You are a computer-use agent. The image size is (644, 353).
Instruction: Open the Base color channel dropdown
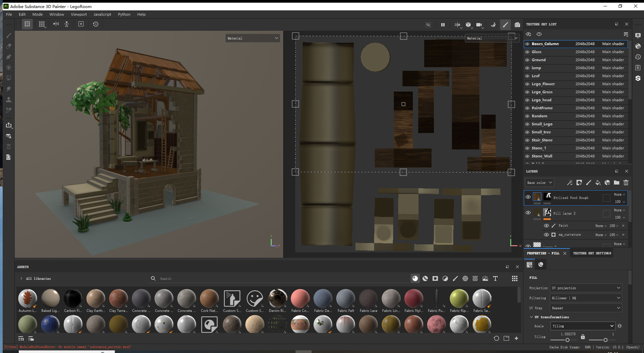(539, 183)
